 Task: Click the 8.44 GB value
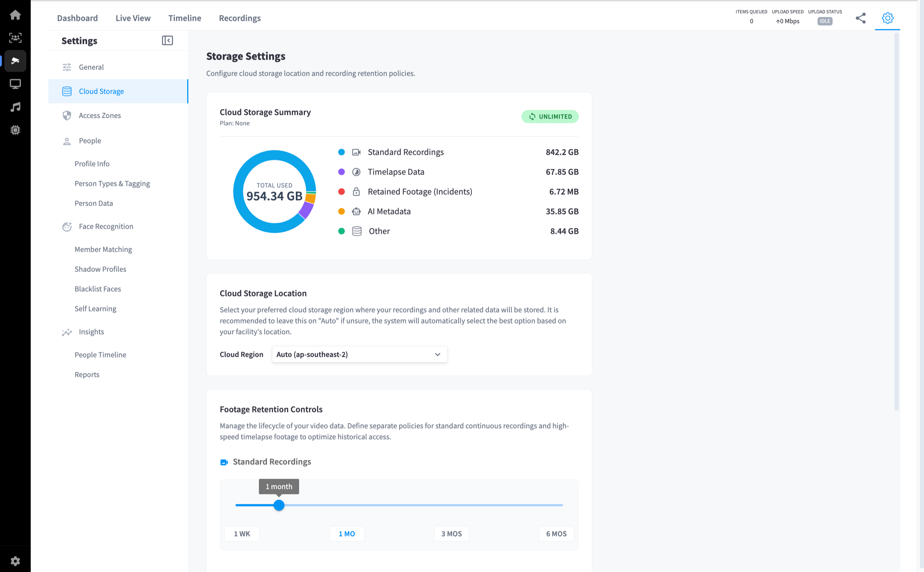pyautogui.click(x=564, y=231)
